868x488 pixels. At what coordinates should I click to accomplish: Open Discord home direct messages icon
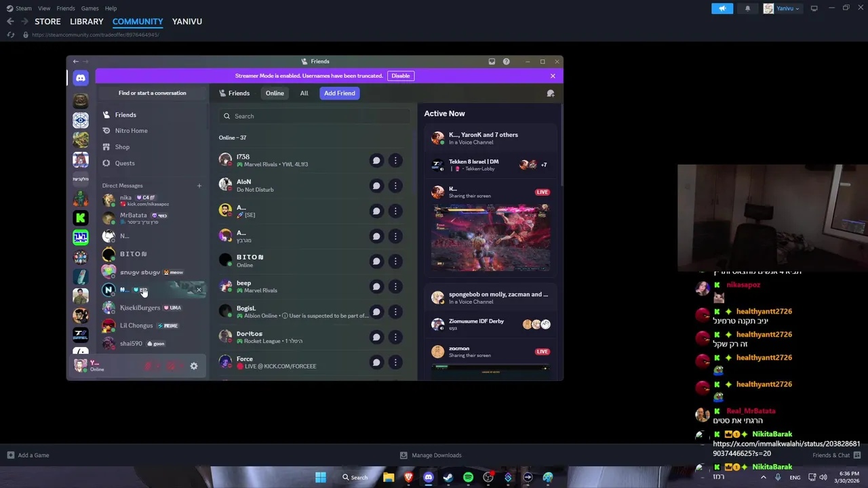[81, 78]
